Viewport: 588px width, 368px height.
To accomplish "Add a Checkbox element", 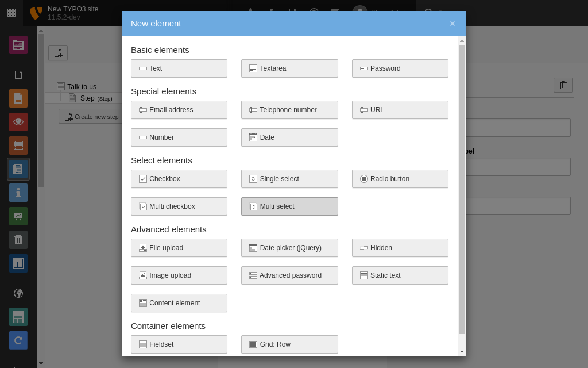I will 179,179.
